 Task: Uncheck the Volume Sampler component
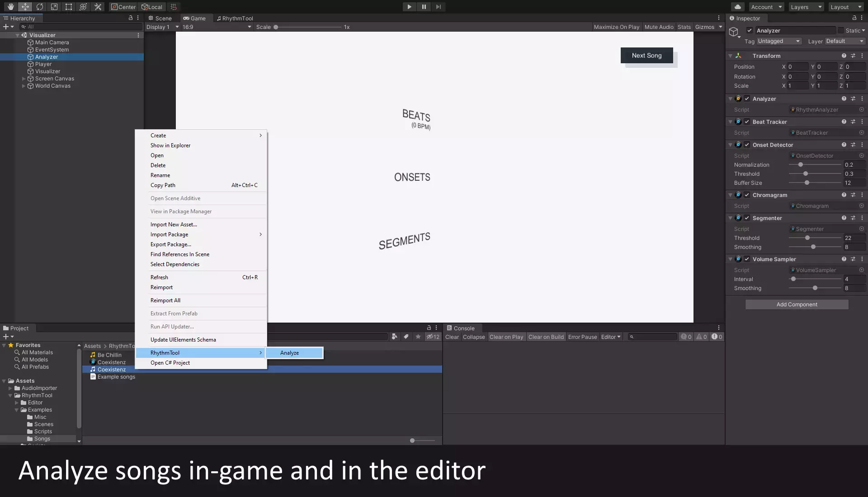747,259
